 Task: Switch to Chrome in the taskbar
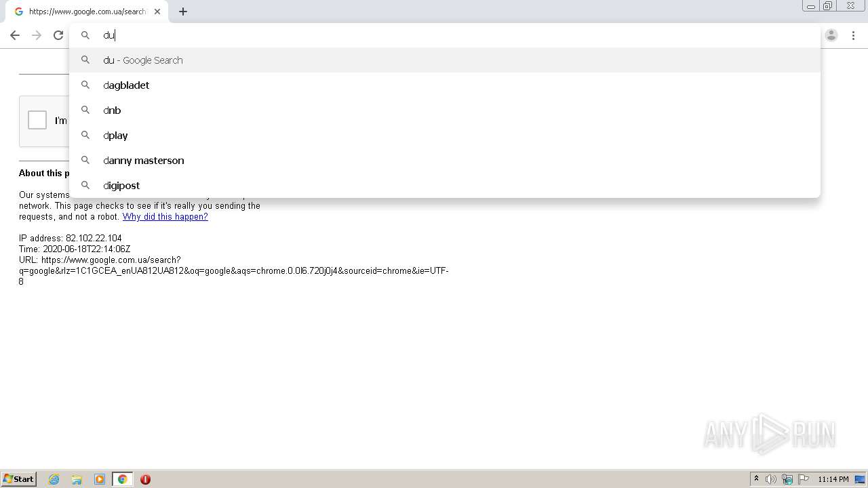coord(123,479)
